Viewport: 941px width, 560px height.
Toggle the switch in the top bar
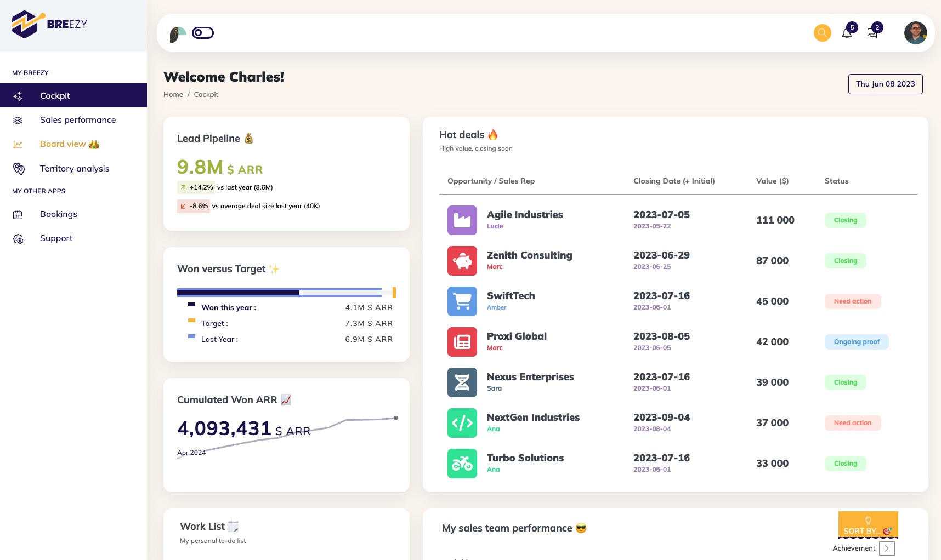click(203, 33)
